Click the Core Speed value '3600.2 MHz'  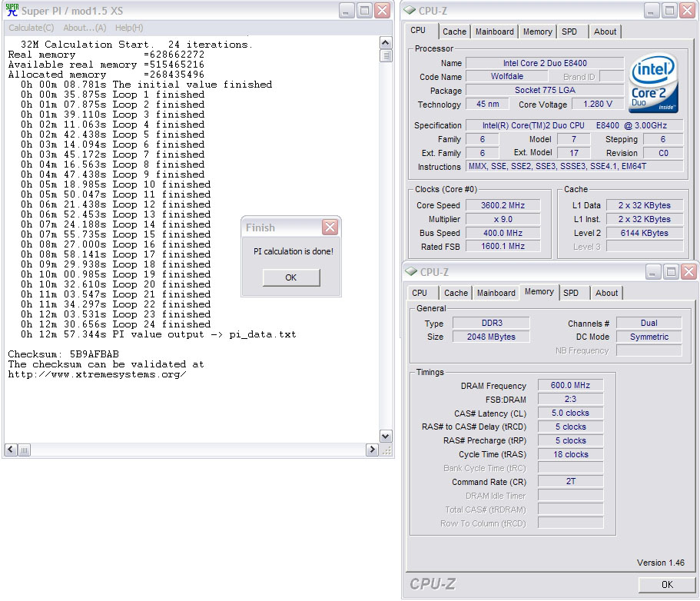[x=503, y=205]
